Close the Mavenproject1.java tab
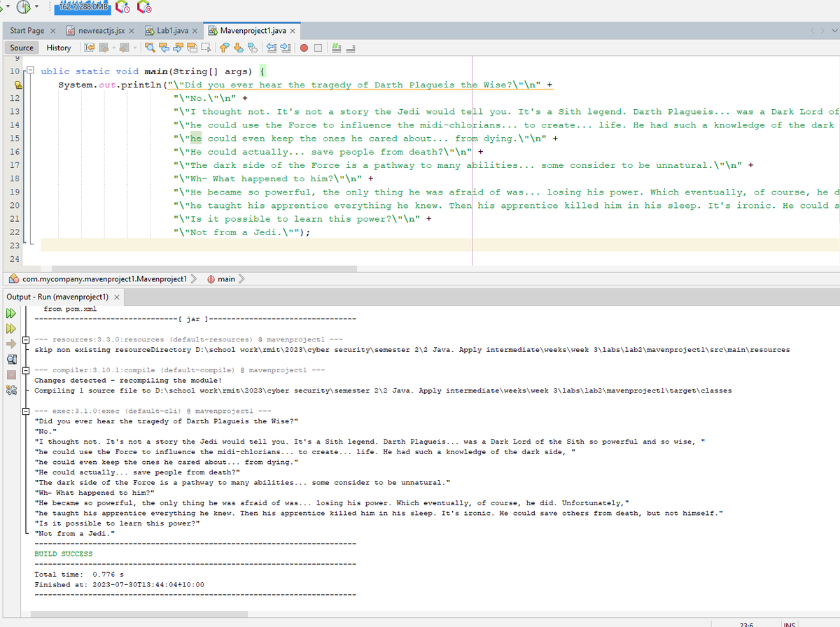Image resolution: width=840 pixels, height=627 pixels. coord(292,31)
